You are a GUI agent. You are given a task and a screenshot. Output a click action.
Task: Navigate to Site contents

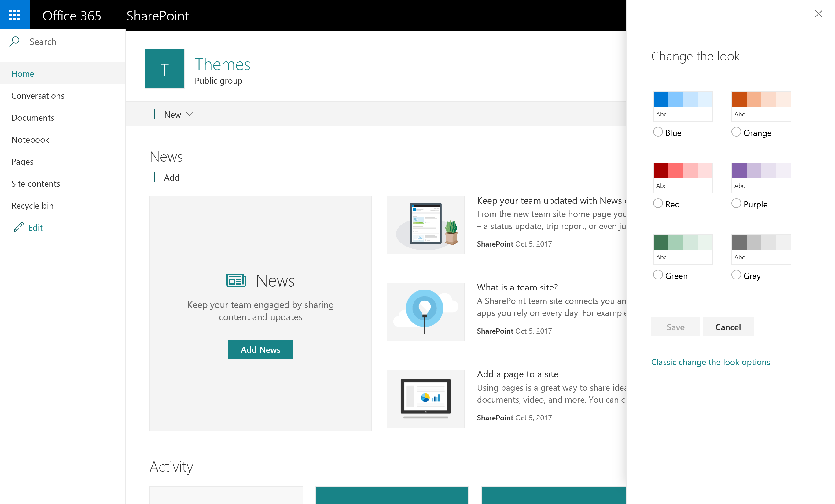tap(35, 183)
